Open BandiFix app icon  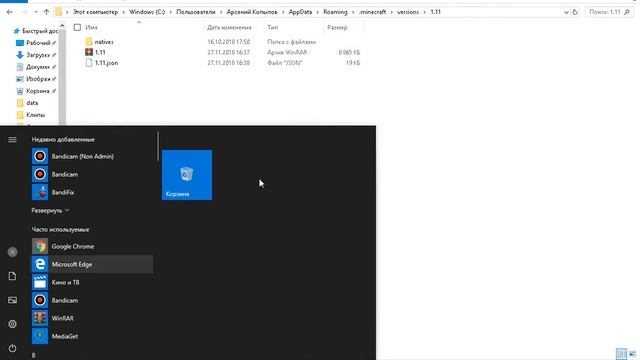point(40,192)
